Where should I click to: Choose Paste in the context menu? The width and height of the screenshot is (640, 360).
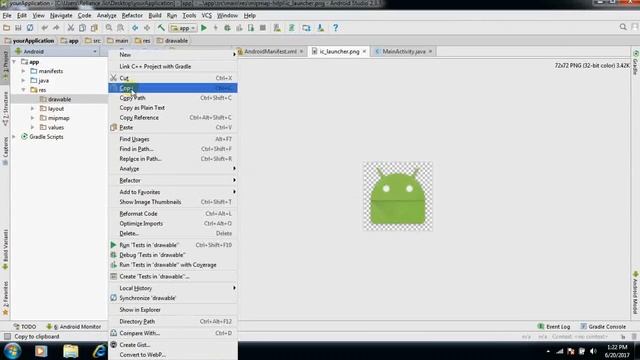pyautogui.click(x=173, y=127)
